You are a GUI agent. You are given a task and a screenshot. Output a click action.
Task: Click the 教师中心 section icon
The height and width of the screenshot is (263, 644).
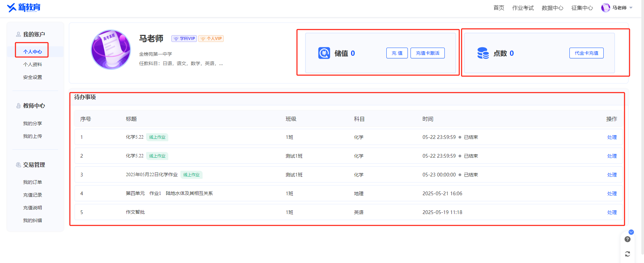click(x=18, y=106)
